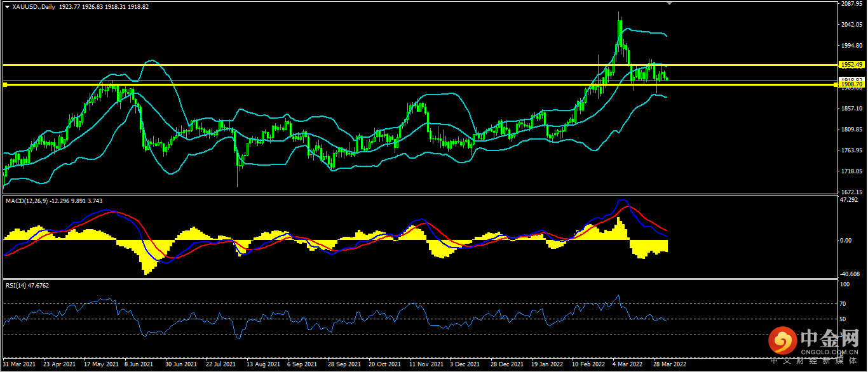
Task: Click the yellow square handle on lower line
Action: 4,84
